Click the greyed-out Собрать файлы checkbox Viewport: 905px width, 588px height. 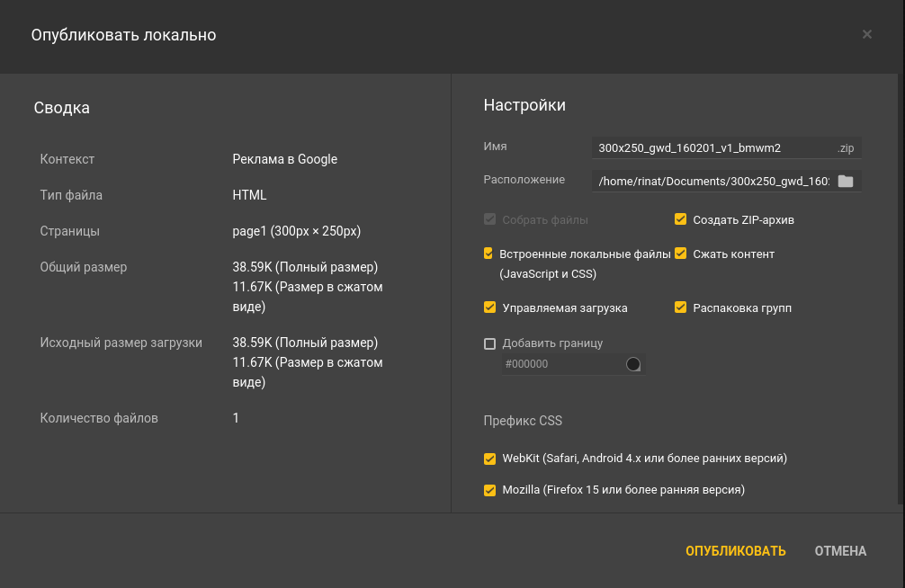tap(489, 219)
